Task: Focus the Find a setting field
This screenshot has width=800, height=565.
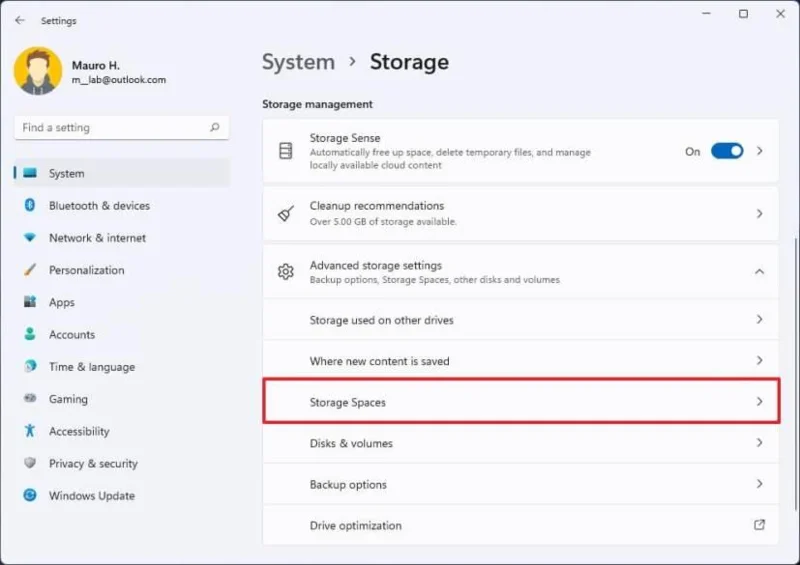Action: click(x=121, y=128)
